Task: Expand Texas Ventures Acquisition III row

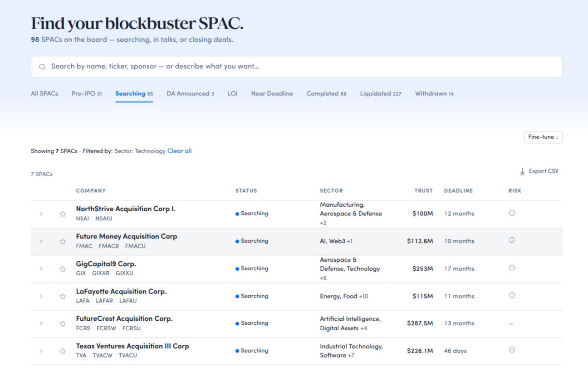Action: 41,351
